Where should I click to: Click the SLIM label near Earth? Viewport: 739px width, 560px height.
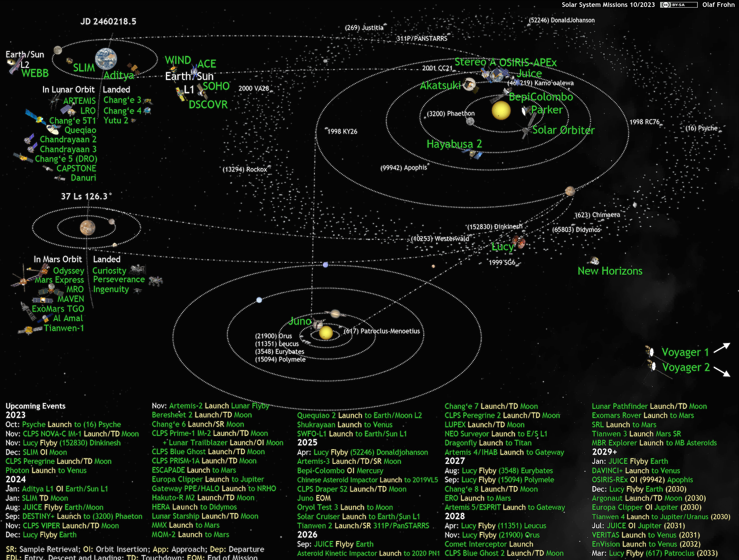84,68
